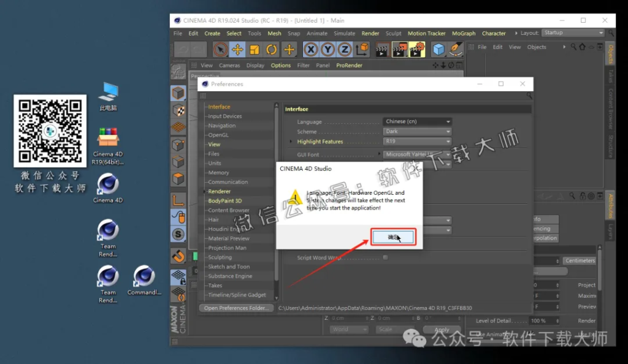
Task: Click the Render View clapperboard icon
Action: [x=381, y=50]
